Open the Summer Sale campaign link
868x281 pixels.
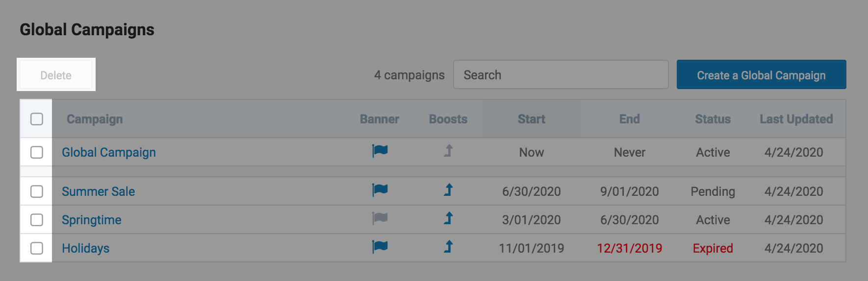98,191
